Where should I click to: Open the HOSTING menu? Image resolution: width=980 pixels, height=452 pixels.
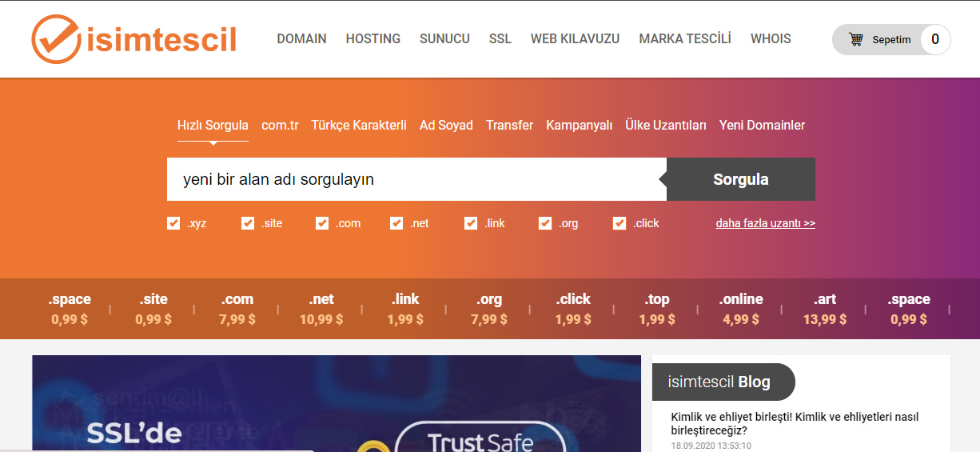pyautogui.click(x=373, y=38)
